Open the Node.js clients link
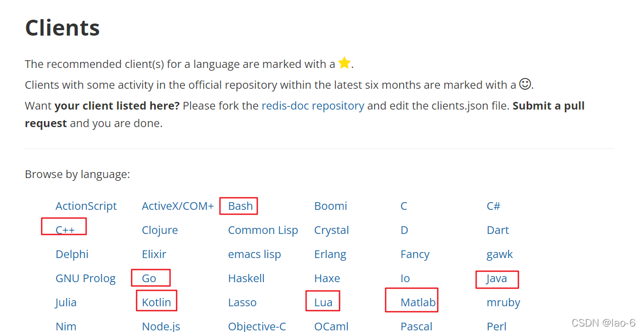Image resolution: width=644 pixels, height=332 pixels. tap(161, 327)
